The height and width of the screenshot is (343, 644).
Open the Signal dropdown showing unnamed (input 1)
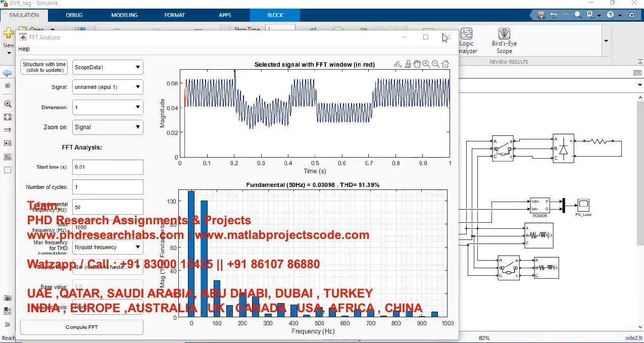pyautogui.click(x=108, y=87)
